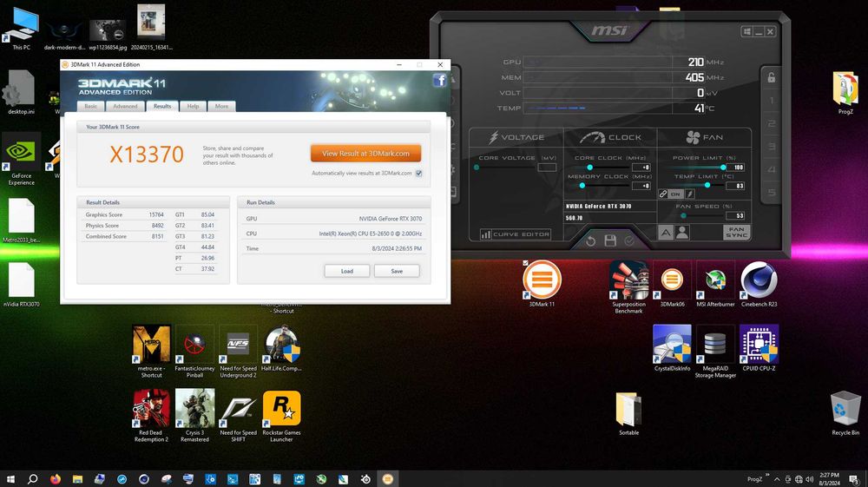Click the Temp Limit slider handle
Image resolution: width=868 pixels, height=487 pixels.
707,186
